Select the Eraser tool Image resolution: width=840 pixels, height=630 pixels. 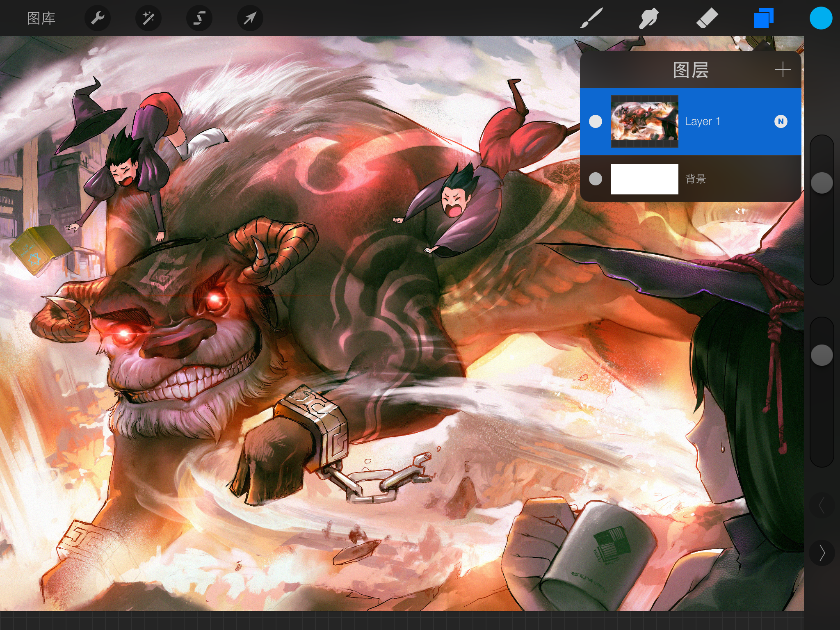pyautogui.click(x=707, y=18)
